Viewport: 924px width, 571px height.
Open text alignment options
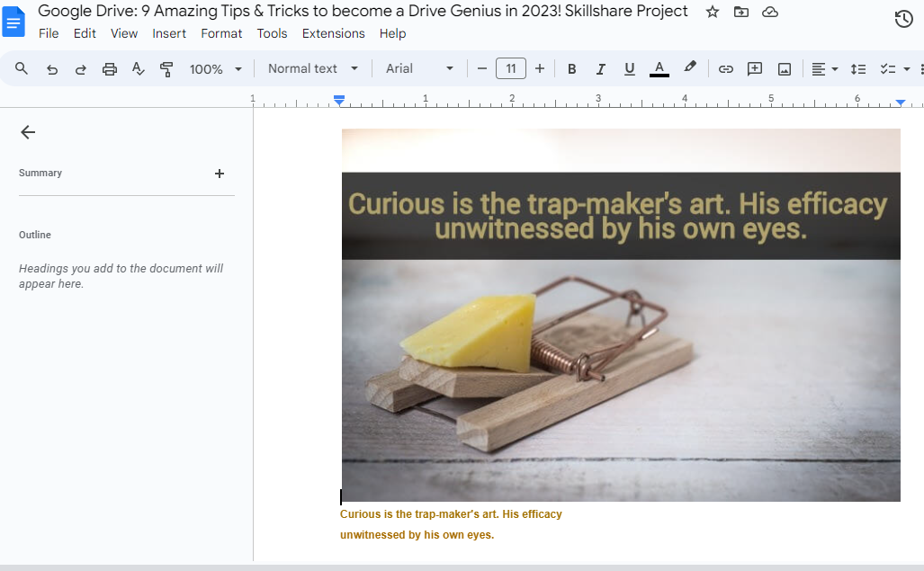tap(824, 69)
